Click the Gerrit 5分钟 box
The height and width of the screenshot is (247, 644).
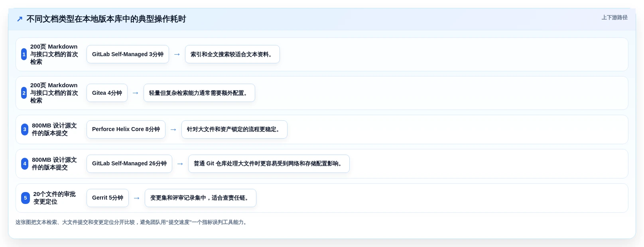108,198
